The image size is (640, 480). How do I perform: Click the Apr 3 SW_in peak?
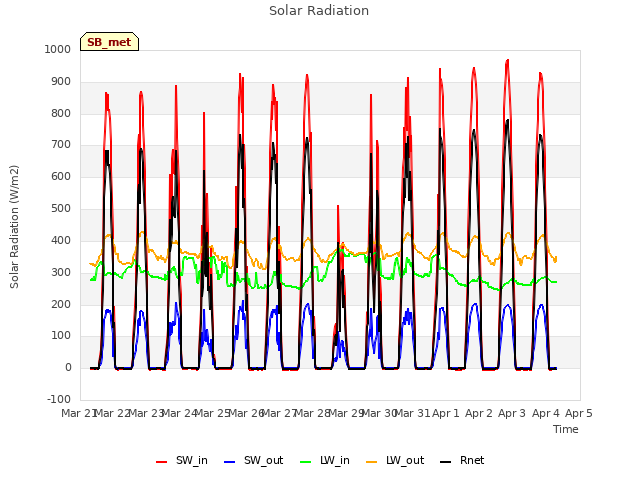coord(507,60)
